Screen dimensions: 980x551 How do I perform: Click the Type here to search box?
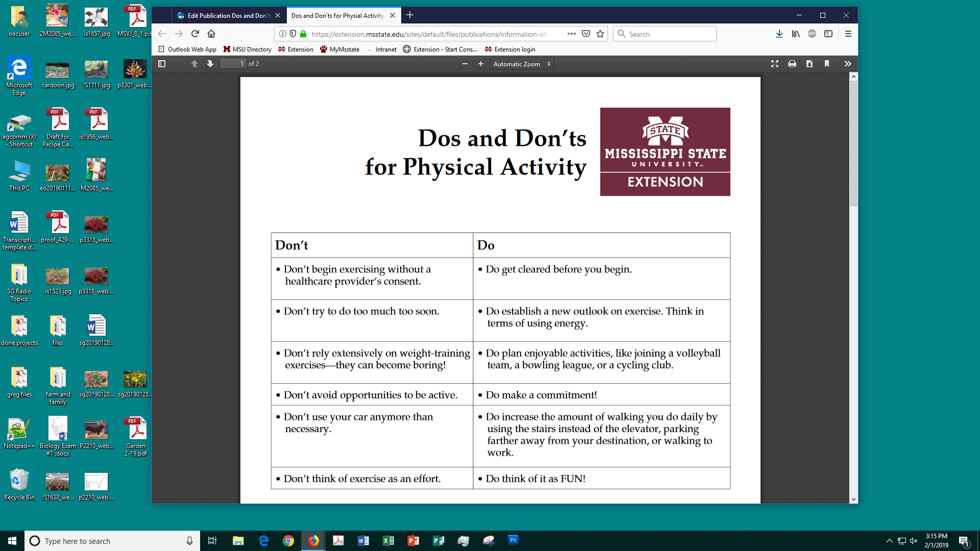(112, 541)
